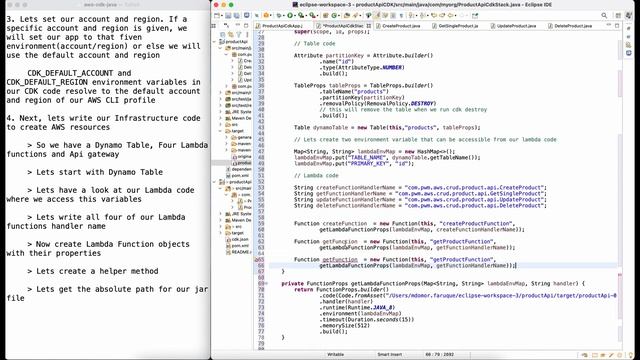Click the Search magnifier icon in toolbar
Viewport: 640px width, 360px height.
tap(604, 16)
